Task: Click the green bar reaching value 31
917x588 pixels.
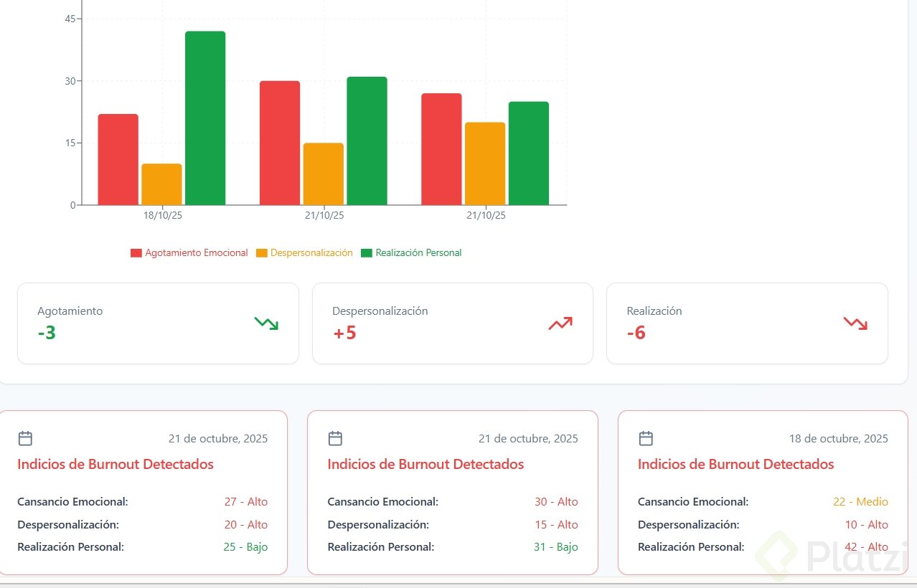Action: tap(367, 141)
